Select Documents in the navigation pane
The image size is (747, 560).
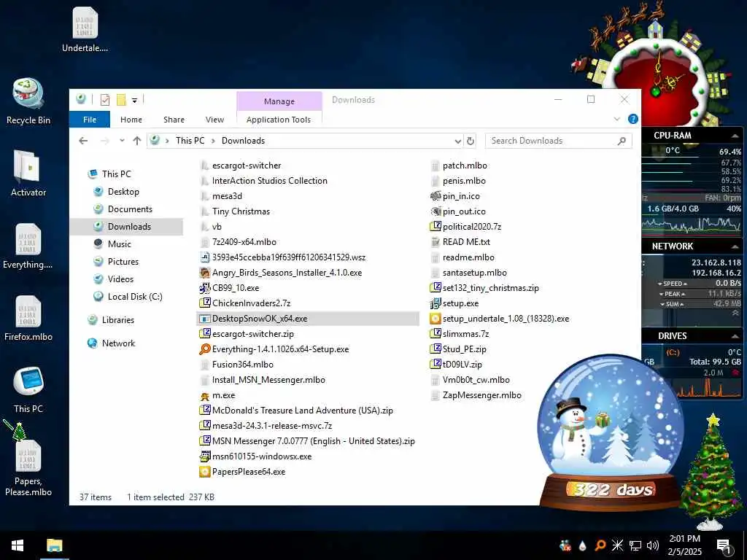point(130,209)
